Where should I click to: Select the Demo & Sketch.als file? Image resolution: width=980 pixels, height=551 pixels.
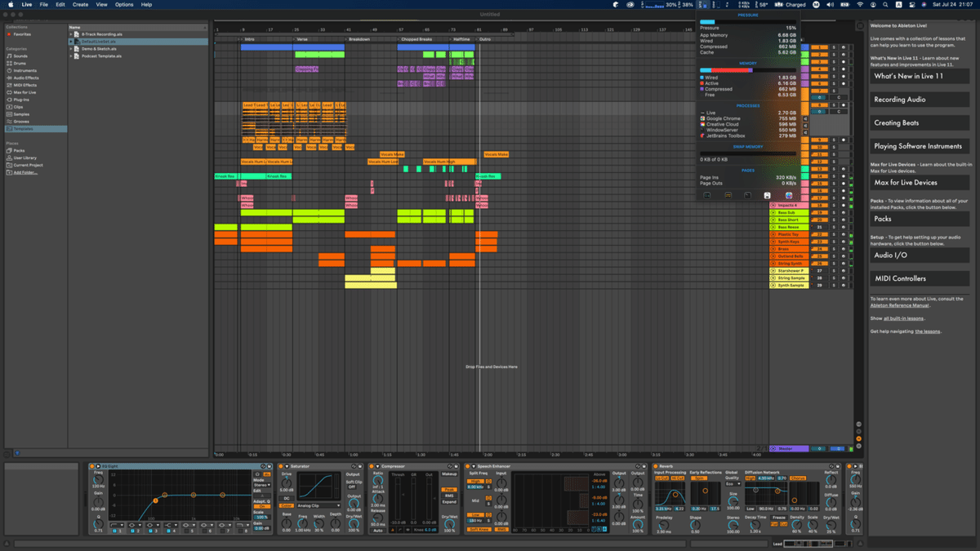pyautogui.click(x=100, y=48)
